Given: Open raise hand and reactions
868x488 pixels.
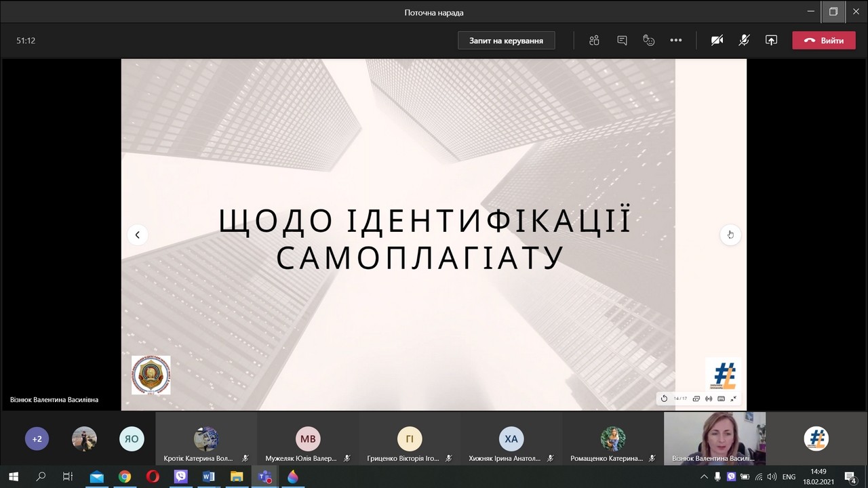Looking at the screenshot, I should (649, 41).
